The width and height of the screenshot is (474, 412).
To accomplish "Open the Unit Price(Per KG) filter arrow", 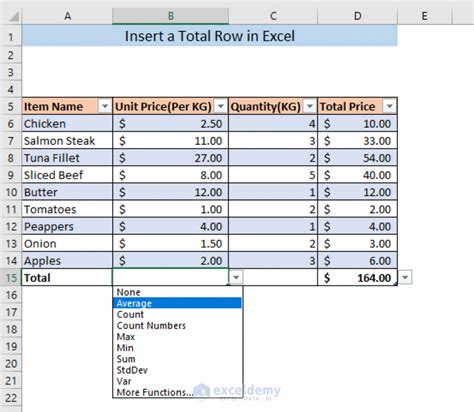I will pos(220,107).
